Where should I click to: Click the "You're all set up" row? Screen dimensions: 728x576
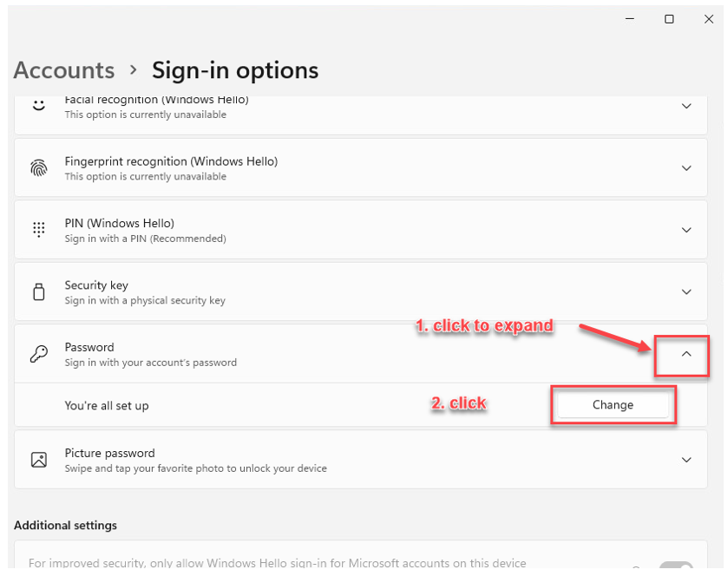coord(361,405)
